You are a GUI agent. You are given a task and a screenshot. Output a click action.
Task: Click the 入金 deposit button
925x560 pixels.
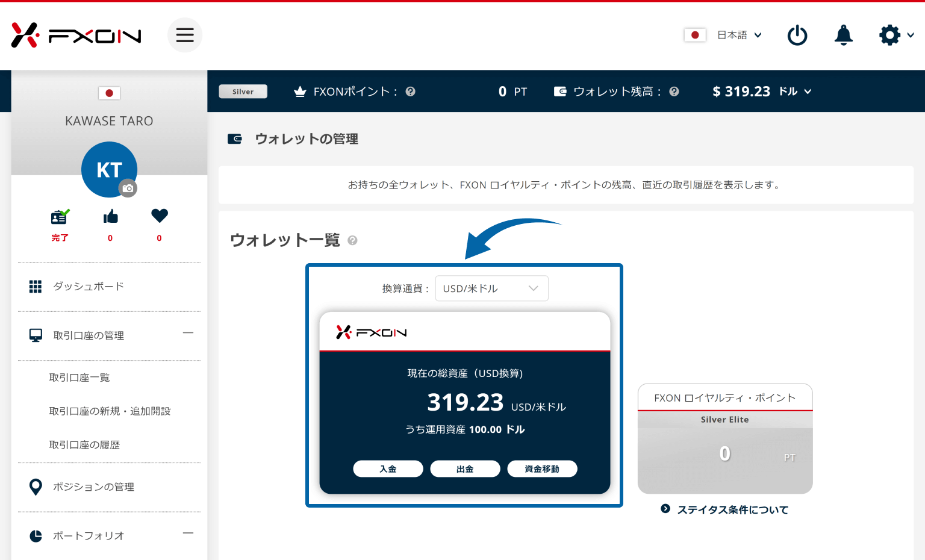click(388, 469)
